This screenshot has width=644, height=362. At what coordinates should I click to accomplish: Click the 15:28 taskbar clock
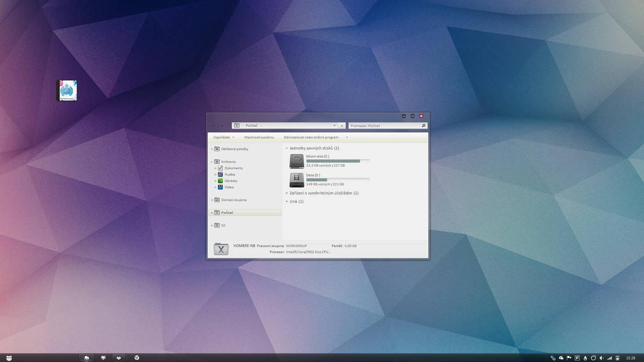[630, 358]
